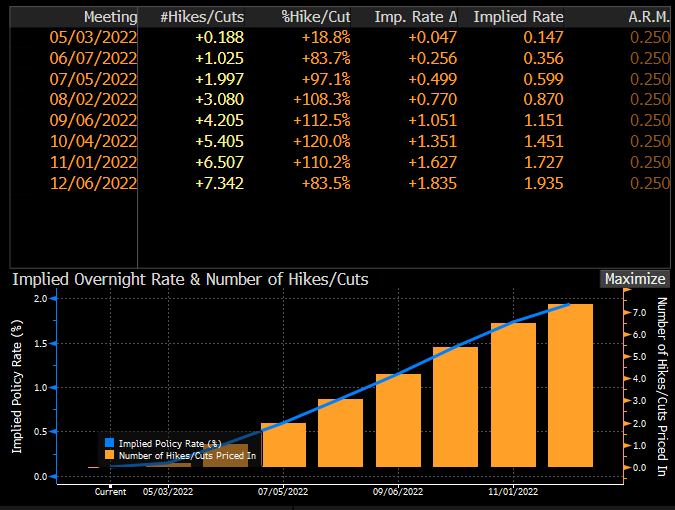This screenshot has height=510, width=675.
Task: Click the A.R.M. column header
Action: (649, 17)
